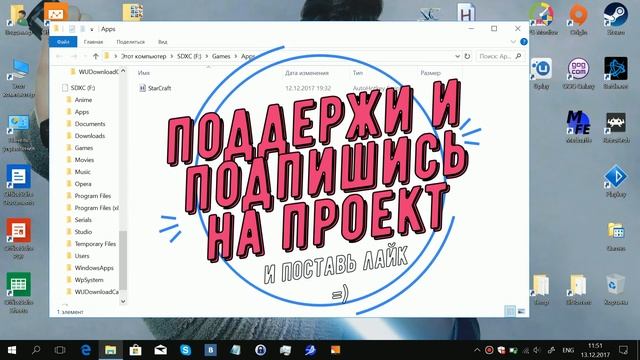Select the StarCraft file
The image size is (640, 360).
155,88
